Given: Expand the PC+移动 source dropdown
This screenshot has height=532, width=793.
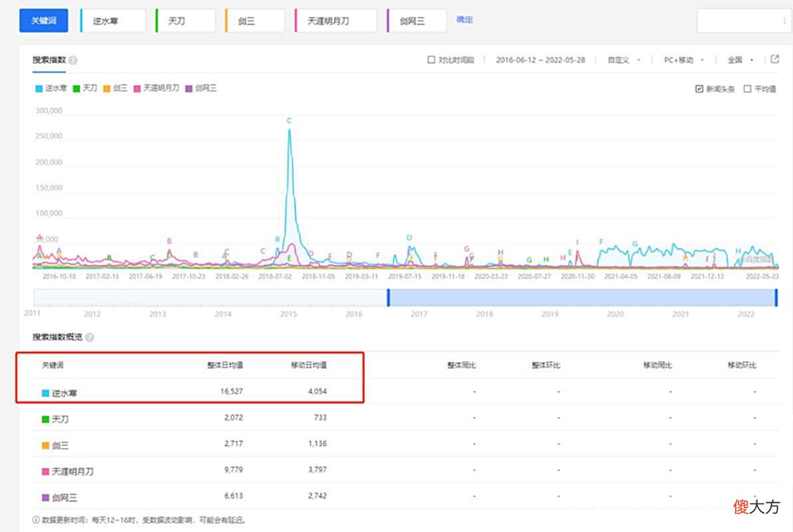Looking at the screenshot, I should [683, 60].
